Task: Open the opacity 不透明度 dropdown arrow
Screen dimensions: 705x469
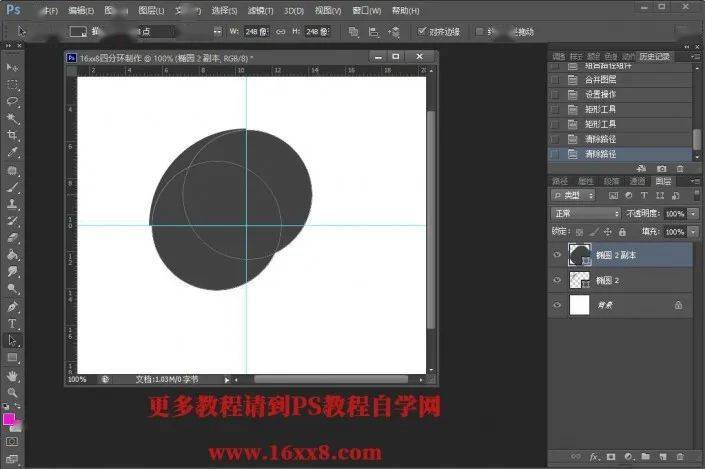Action: click(x=694, y=214)
